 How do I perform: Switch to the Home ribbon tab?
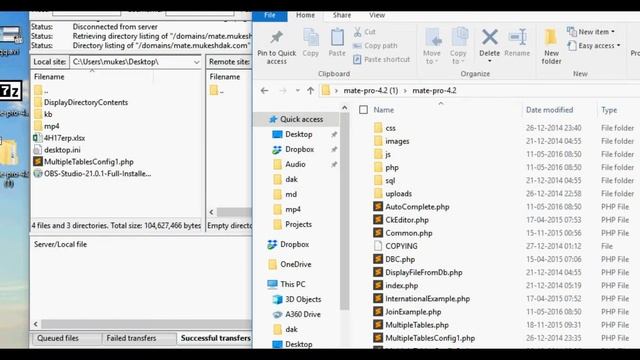[305, 15]
